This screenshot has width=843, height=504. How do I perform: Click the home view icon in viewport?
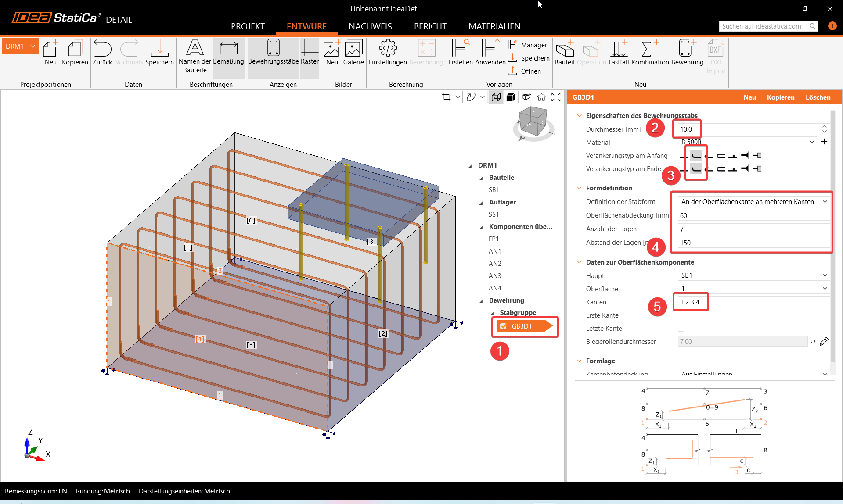point(541,97)
